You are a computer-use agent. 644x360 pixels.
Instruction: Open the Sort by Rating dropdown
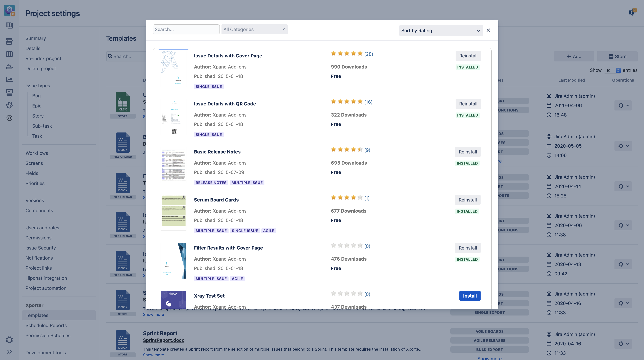[441, 31]
